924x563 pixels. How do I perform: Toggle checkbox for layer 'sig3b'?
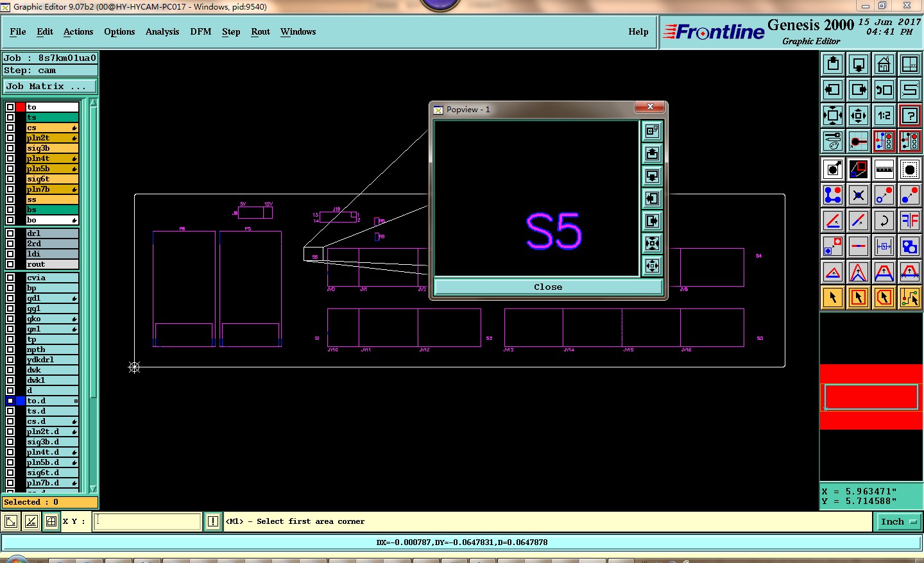10,148
